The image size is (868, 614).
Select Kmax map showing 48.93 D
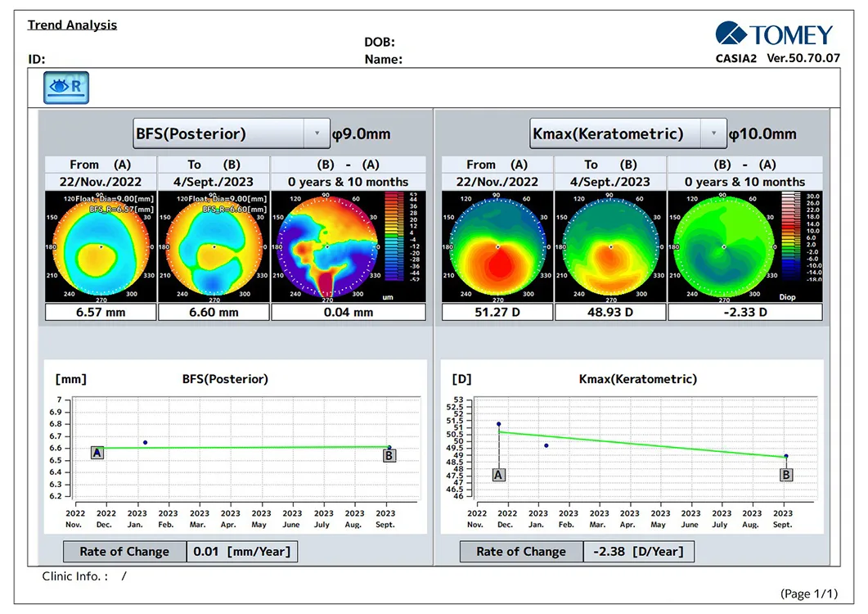tap(610, 246)
